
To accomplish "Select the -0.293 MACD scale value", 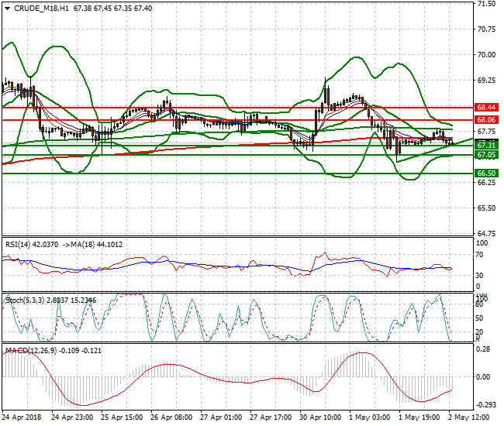I will point(485,405).
